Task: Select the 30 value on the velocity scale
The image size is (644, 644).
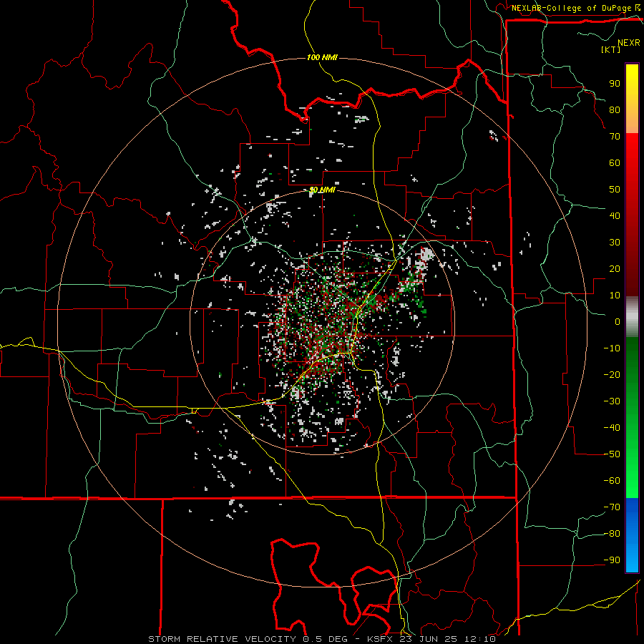Action: click(x=615, y=243)
